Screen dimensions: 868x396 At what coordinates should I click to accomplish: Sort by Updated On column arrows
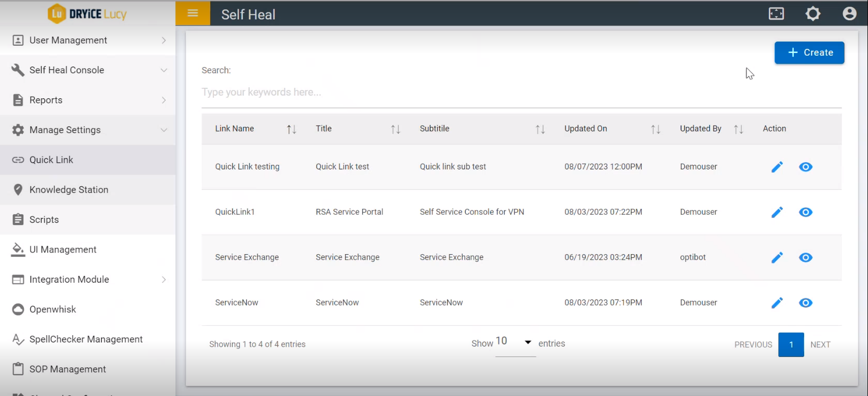click(x=655, y=129)
